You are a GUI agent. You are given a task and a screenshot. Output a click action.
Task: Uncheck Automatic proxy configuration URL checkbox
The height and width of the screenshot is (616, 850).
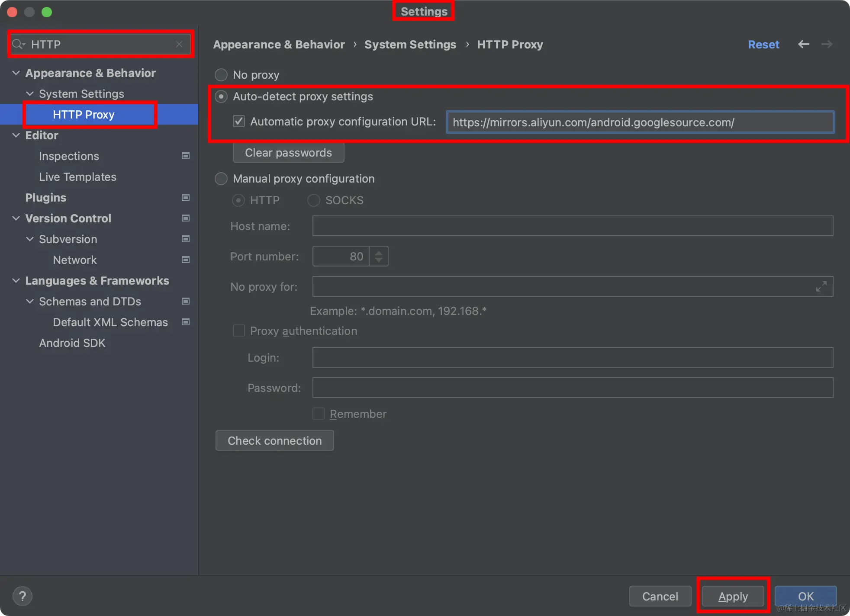point(239,121)
